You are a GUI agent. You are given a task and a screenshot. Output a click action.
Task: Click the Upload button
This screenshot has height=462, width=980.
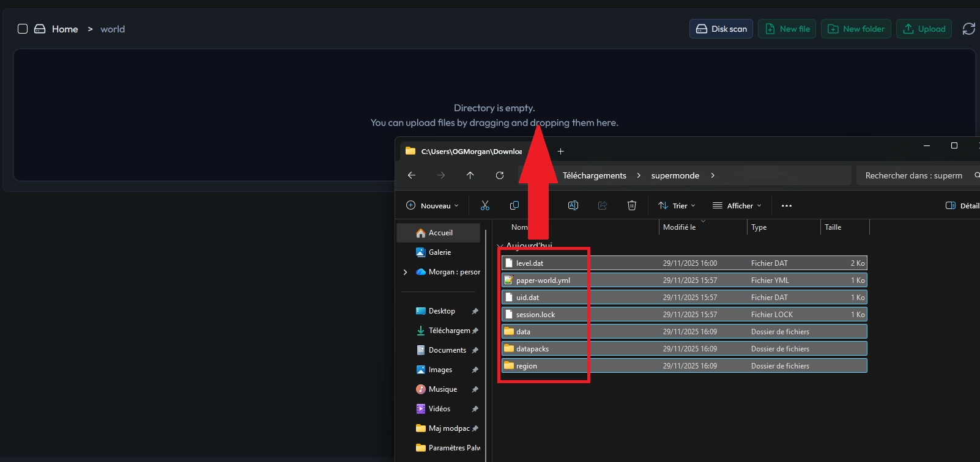(x=924, y=29)
